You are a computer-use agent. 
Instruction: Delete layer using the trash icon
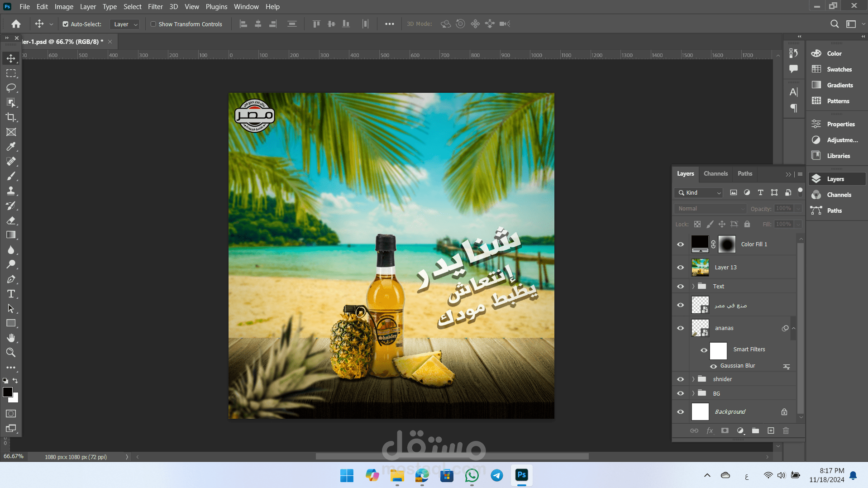click(786, 431)
